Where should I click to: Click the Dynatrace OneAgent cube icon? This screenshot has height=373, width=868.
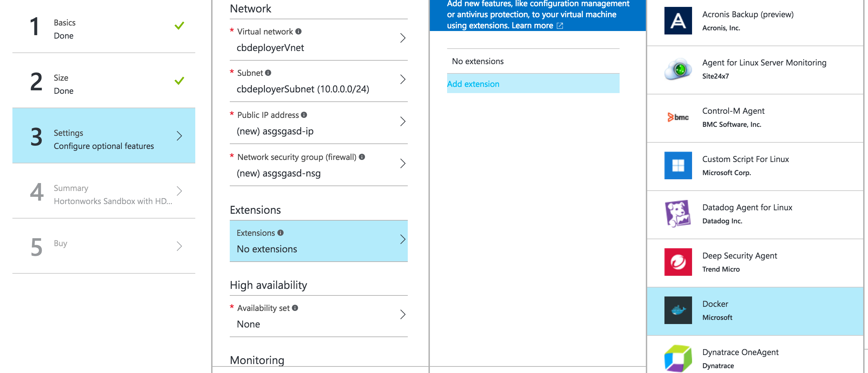tap(678, 359)
